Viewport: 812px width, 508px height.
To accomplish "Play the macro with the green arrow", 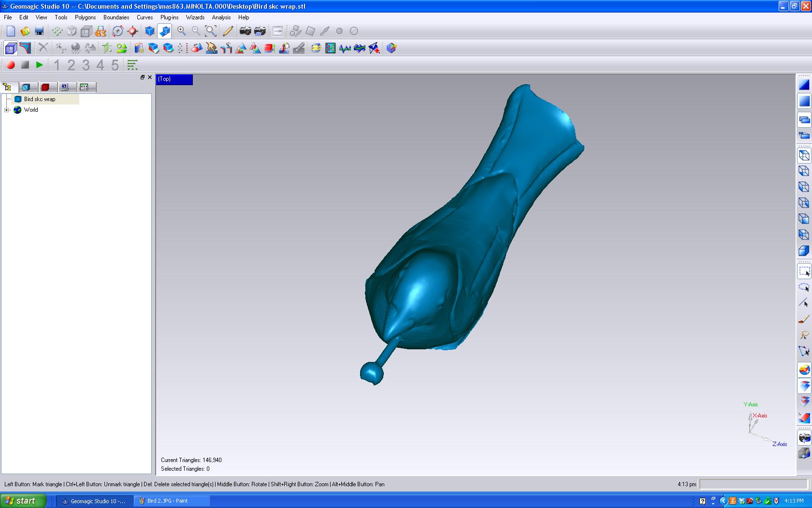I will pos(40,65).
